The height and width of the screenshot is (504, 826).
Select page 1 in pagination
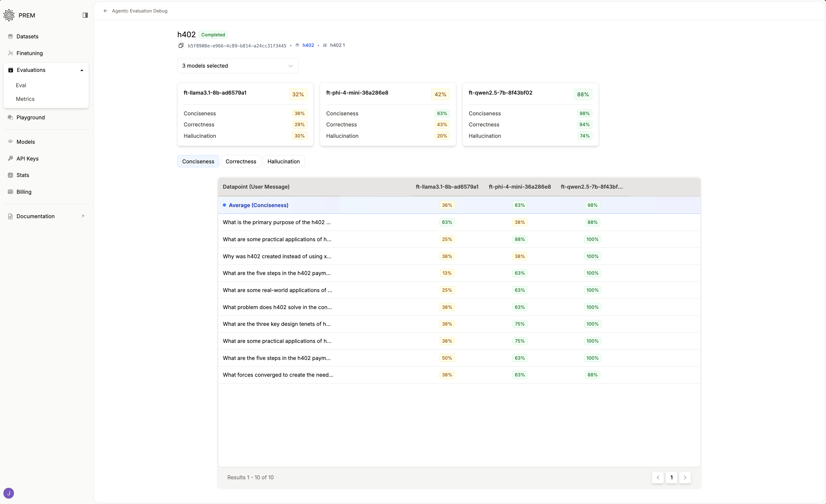(671, 478)
